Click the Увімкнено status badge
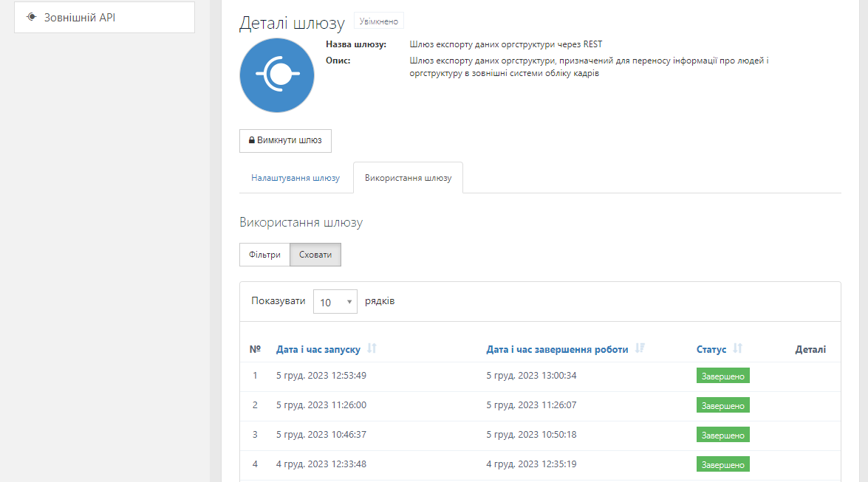 379,21
